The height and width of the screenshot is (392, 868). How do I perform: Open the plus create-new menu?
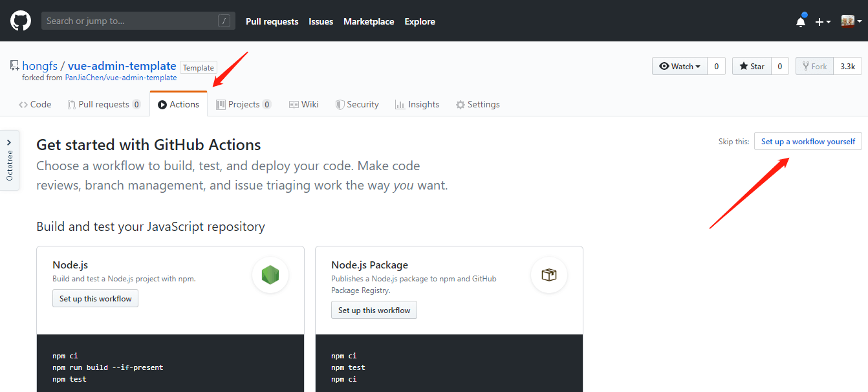[823, 21]
